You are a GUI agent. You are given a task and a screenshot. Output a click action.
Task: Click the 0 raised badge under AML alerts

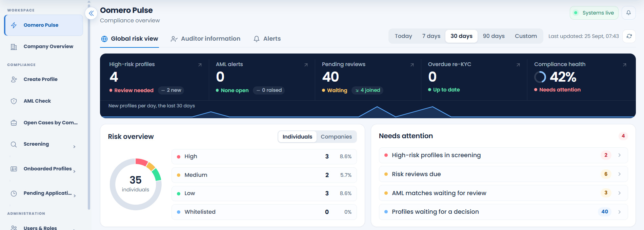click(x=269, y=90)
